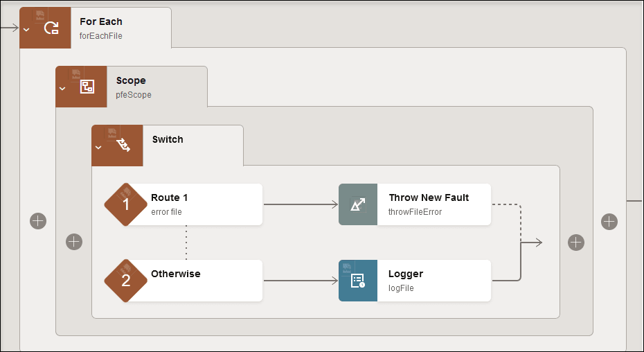Select the Route 1 diamond icon
Image resolution: width=644 pixels, height=352 pixels.
pos(125,204)
